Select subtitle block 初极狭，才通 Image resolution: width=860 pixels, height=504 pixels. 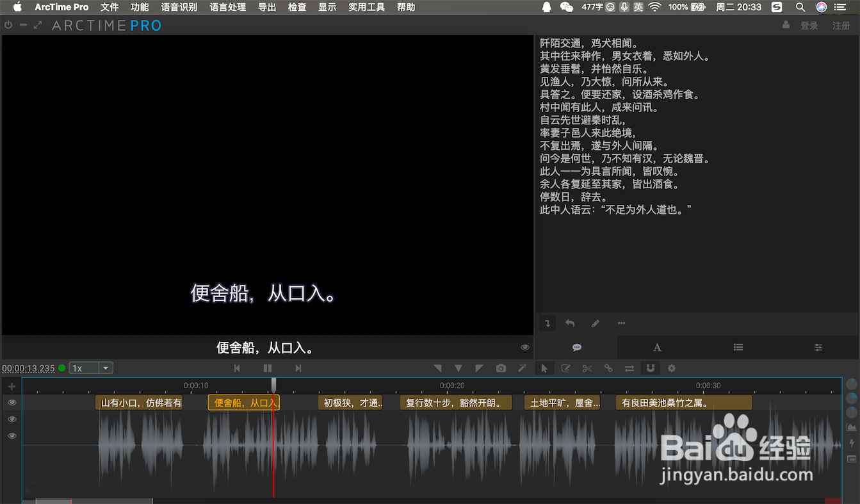click(x=350, y=403)
